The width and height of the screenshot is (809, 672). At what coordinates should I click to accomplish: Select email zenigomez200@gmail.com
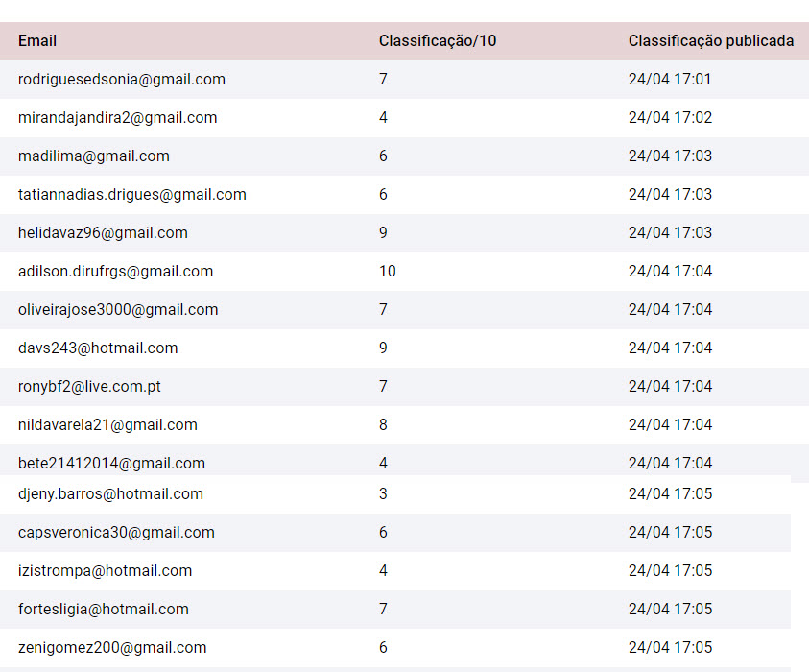[x=112, y=648]
